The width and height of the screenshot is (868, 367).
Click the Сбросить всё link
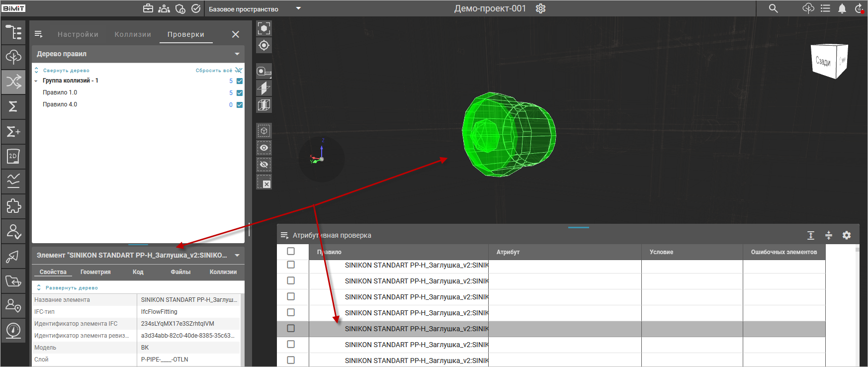click(214, 71)
